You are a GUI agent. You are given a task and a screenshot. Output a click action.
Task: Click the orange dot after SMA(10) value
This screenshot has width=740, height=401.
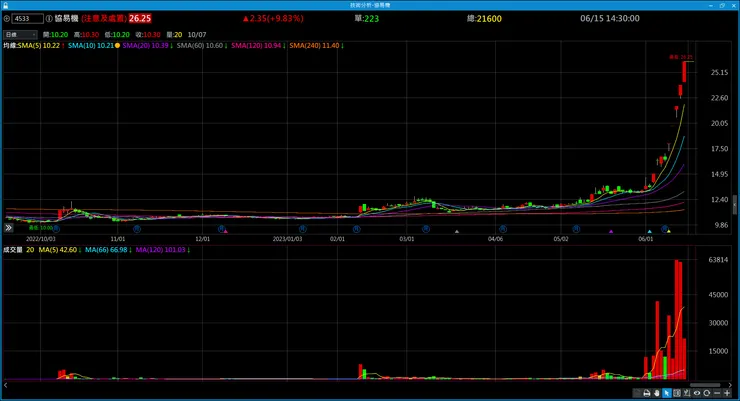tap(118, 46)
